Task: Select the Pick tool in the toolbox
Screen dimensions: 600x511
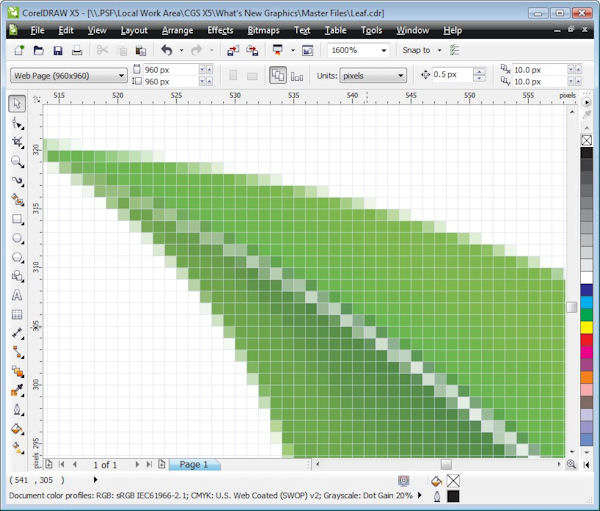Action: [17, 104]
